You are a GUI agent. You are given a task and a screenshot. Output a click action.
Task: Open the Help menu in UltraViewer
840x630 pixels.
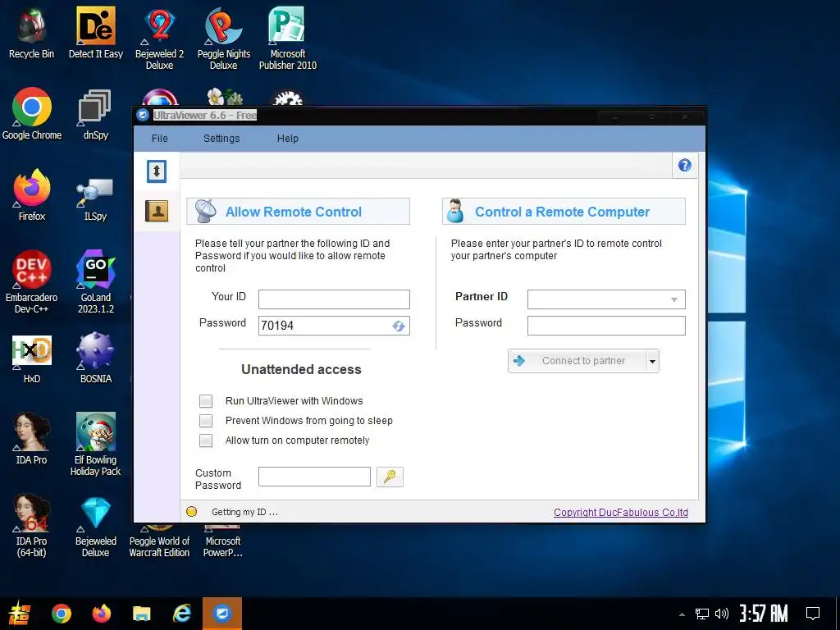tap(288, 138)
